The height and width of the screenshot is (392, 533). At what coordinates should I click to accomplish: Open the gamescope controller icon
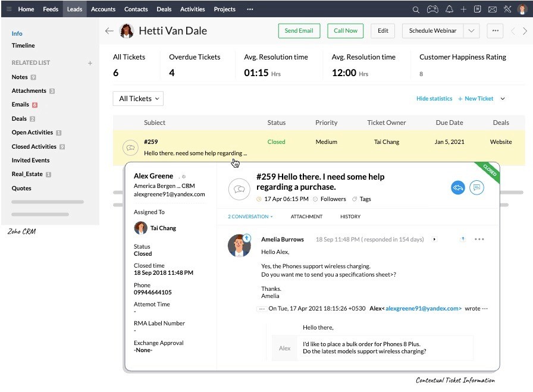pyautogui.click(x=432, y=9)
